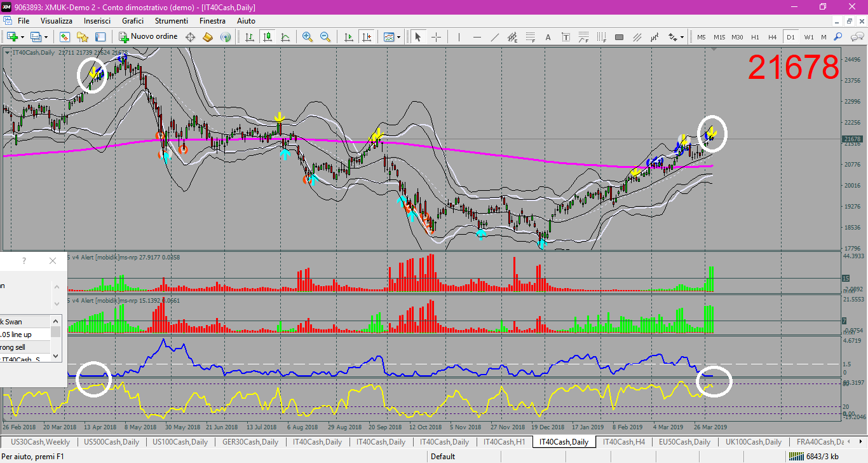Screen dimensions: 868x463
Task: Switch timeframe to W1
Action: (x=808, y=37)
